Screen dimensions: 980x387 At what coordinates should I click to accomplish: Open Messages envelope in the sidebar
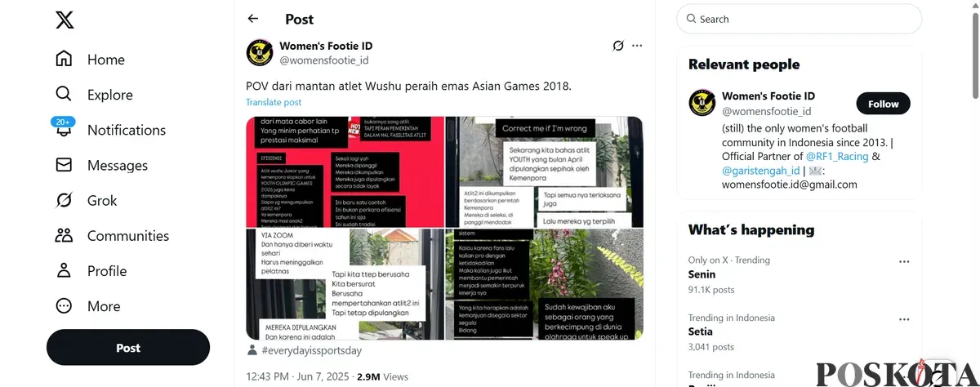pos(64,165)
